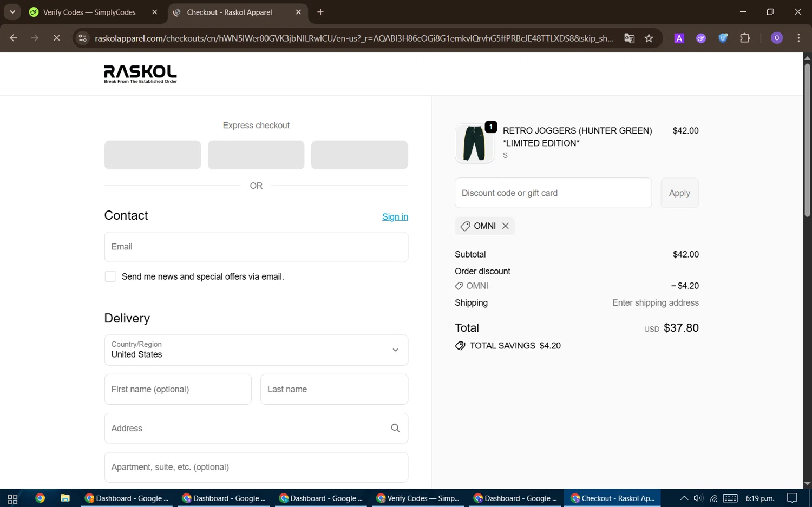This screenshot has height=507, width=812.
Task: Click the Sign in link
Action: pos(395,216)
